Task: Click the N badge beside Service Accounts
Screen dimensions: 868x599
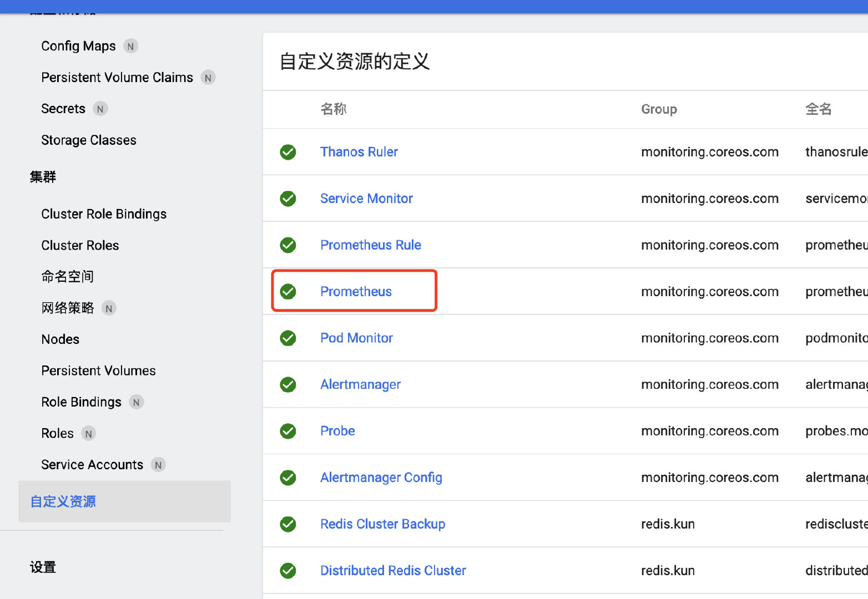Action: coord(158,465)
